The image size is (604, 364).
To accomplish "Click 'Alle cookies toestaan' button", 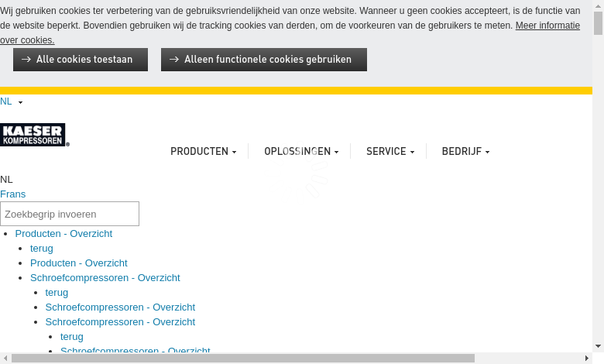I will (x=81, y=60).
